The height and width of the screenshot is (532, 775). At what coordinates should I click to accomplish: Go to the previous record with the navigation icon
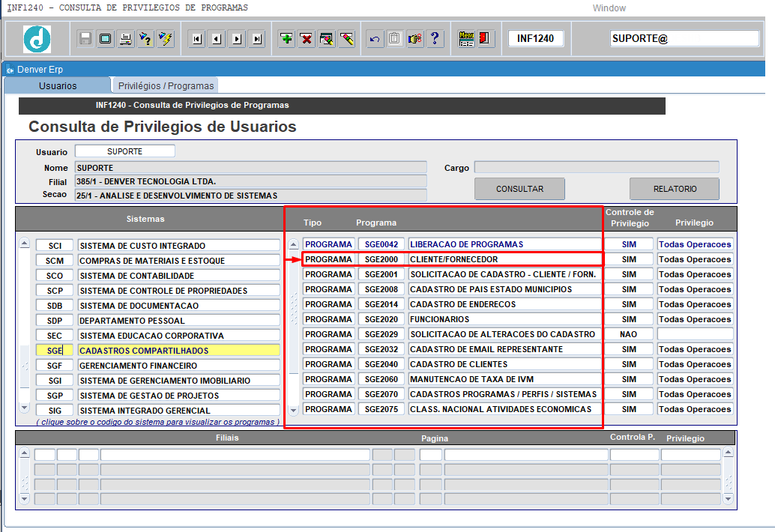pos(217,39)
